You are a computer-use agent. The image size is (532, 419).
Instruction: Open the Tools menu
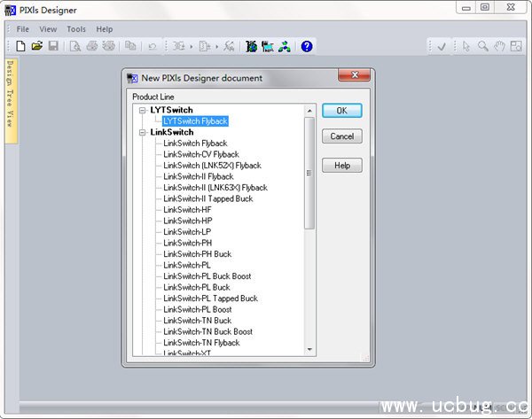pos(76,29)
